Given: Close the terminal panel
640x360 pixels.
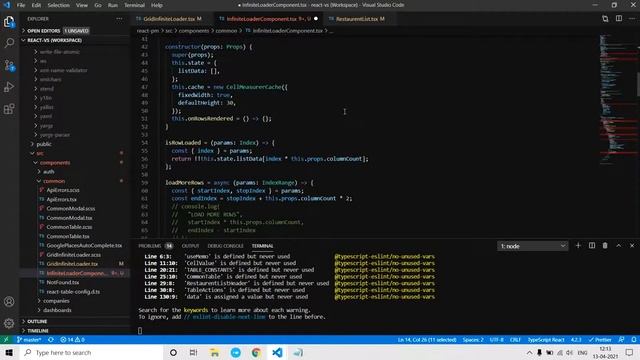Looking at the screenshot, I should point(632,246).
